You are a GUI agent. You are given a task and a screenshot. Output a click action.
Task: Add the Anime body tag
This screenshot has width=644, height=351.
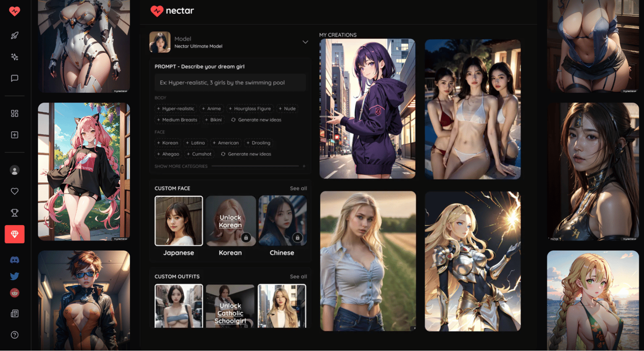coord(211,109)
